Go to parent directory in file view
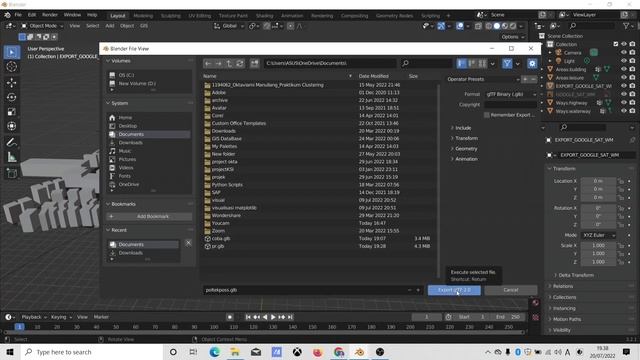This screenshot has width=640, height=360. click(229, 63)
